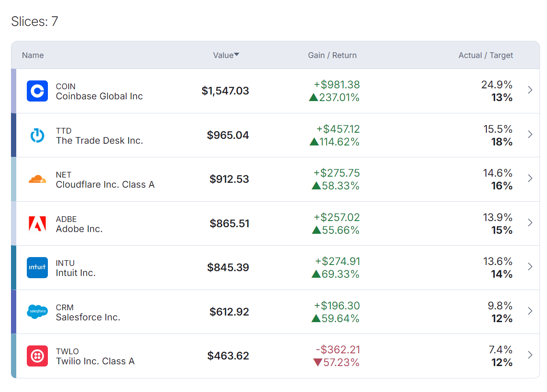This screenshot has width=547, height=392.
Task: Select Cloudflare Inc. Class A name
Action: point(105,185)
